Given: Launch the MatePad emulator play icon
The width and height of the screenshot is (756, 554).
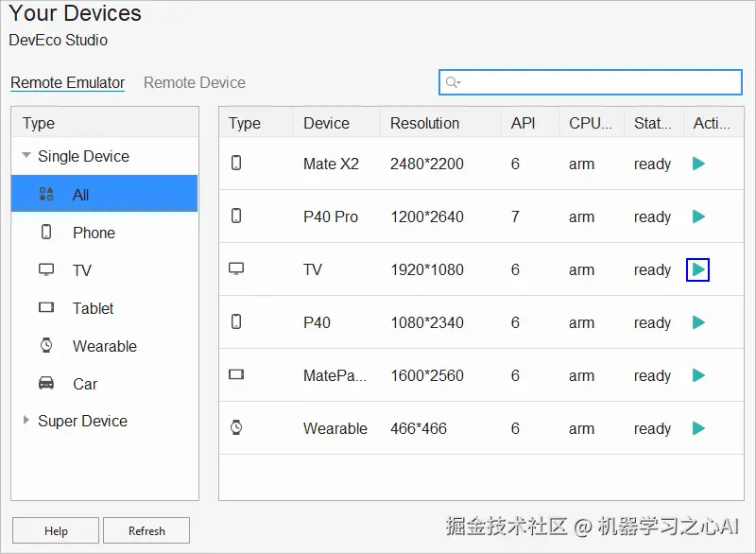Looking at the screenshot, I should click(698, 375).
